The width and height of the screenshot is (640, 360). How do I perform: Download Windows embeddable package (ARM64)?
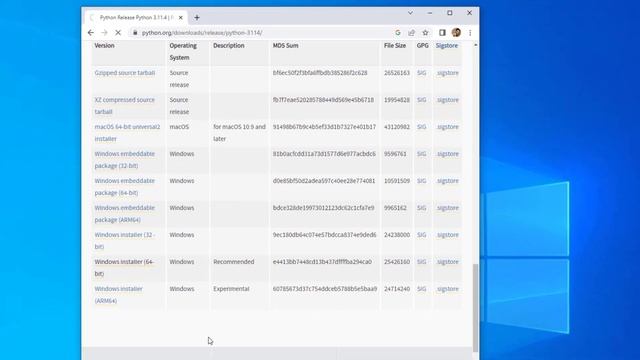pyautogui.click(x=124, y=213)
